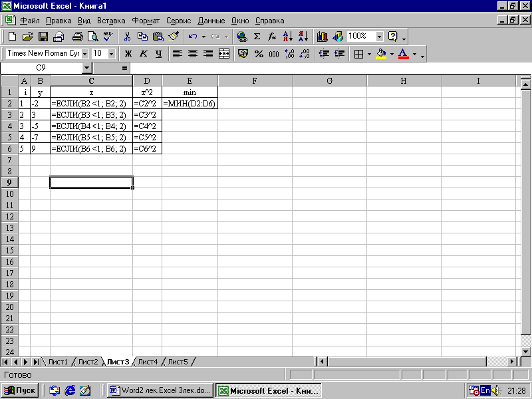The image size is (532, 399).
Task: Decrease decimal places
Action: click(x=305, y=54)
